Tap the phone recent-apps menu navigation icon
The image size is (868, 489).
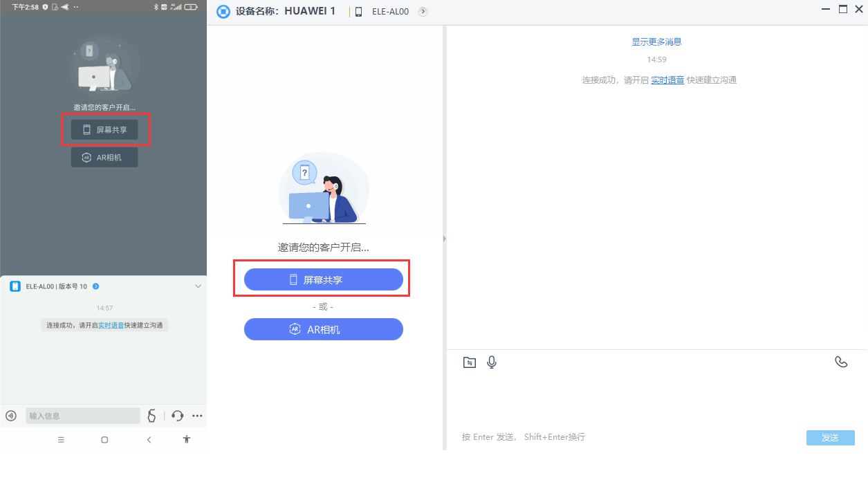click(x=61, y=439)
